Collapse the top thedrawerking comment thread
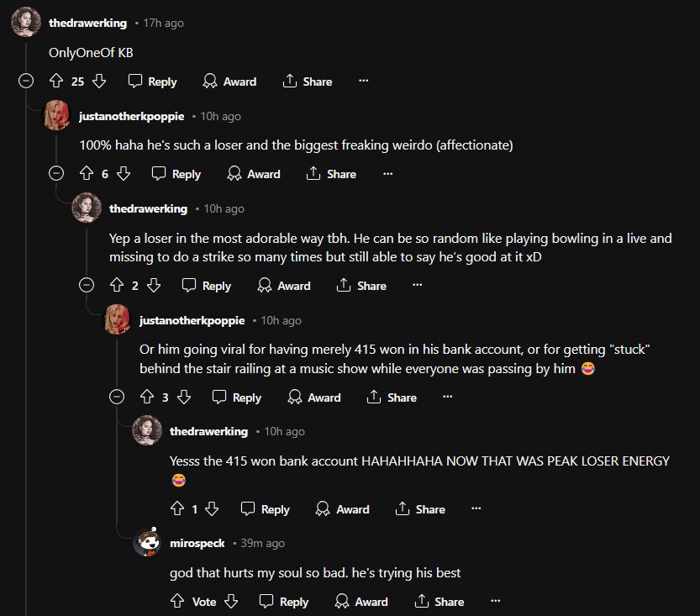 (x=26, y=82)
